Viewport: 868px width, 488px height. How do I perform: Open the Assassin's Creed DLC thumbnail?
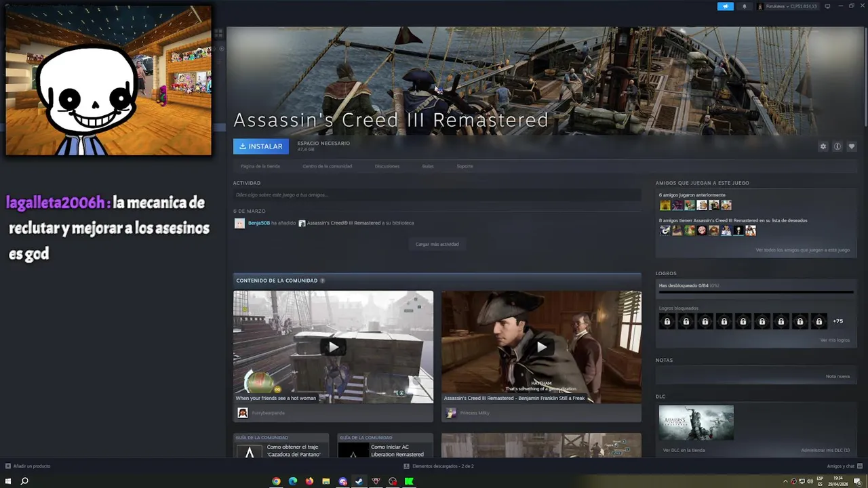696,423
